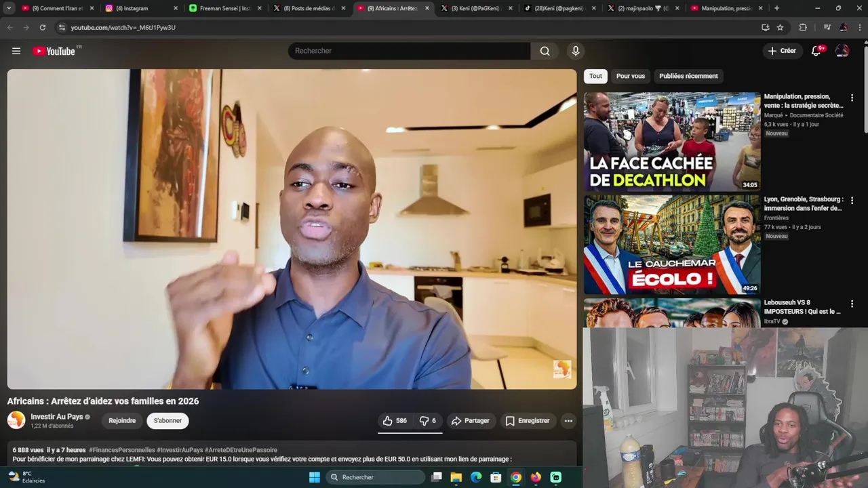This screenshot has width=868, height=488.
Task: Open the notifications bell
Action: point(816,51)
